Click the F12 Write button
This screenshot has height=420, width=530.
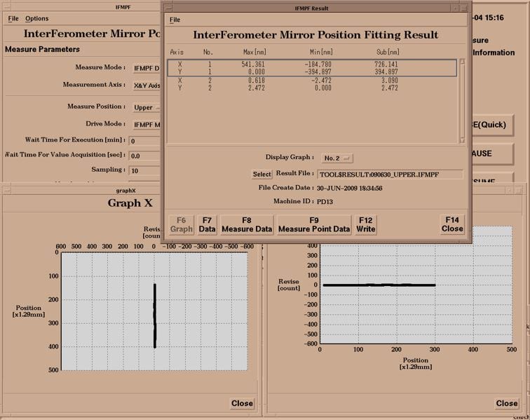(x=366, y=225)
